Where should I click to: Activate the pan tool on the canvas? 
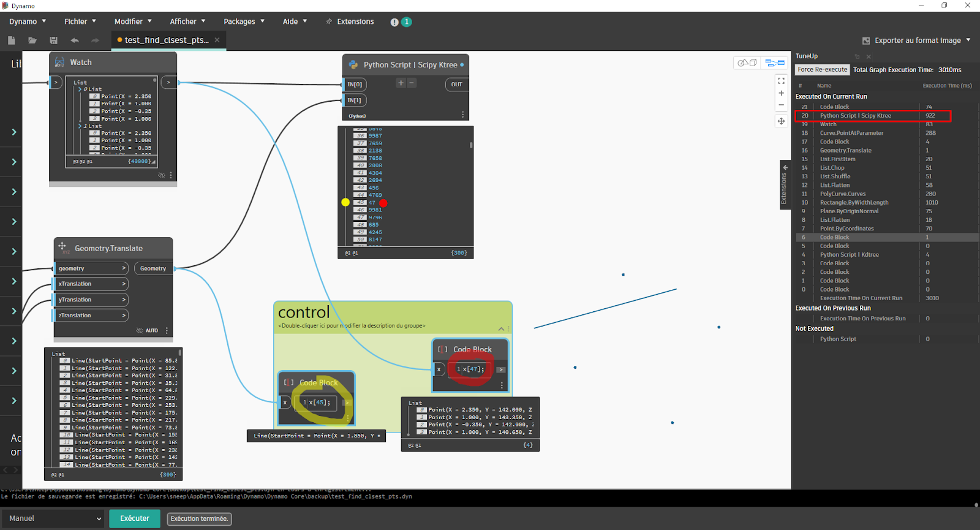(781, 121)
